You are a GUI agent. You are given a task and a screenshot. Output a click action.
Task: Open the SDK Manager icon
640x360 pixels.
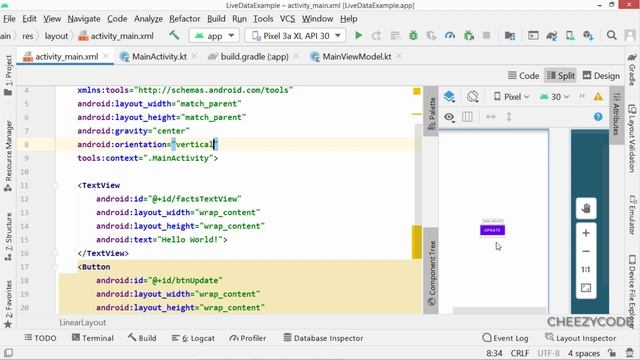tap(588, 36)
